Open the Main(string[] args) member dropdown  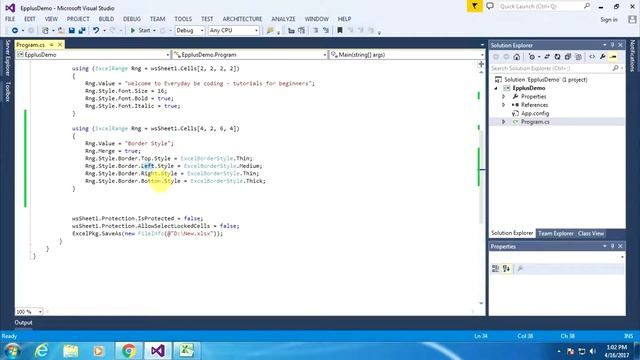407,55
